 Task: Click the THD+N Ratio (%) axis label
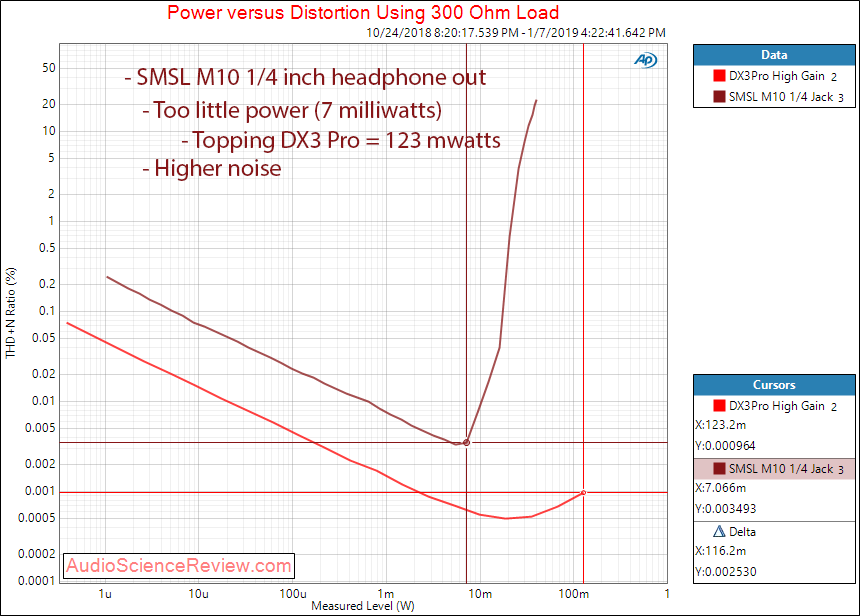[10, 313]
